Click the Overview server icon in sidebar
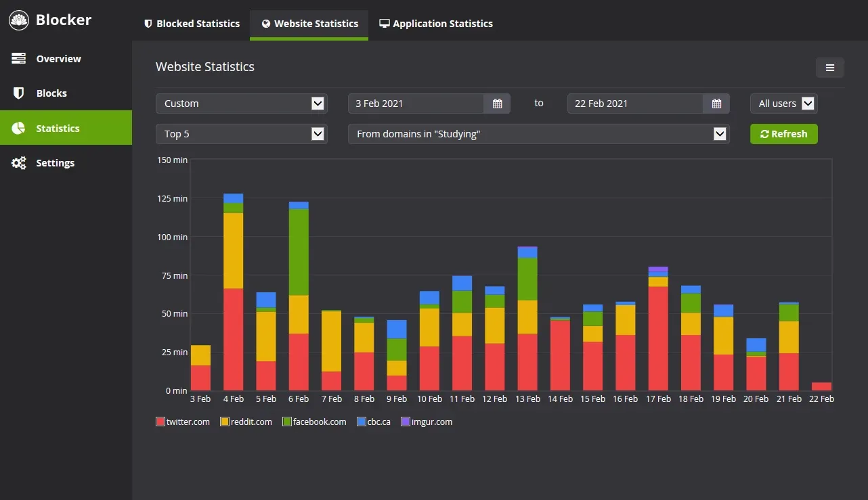 pyautogui.click(x=19, y=59)
